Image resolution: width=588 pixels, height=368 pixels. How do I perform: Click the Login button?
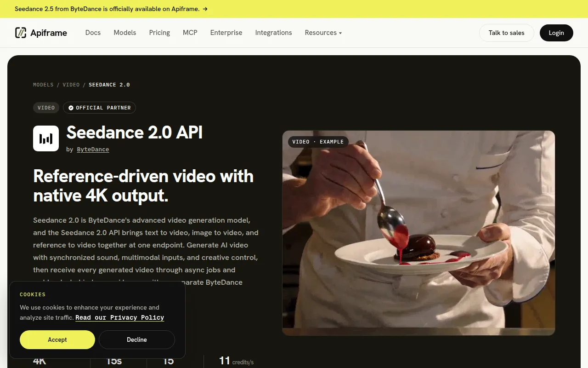556,33
